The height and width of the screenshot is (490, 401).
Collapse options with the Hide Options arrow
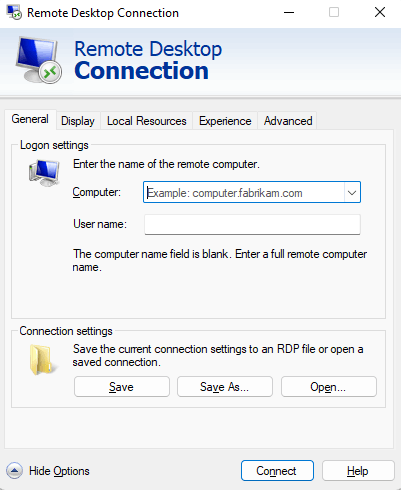14,471
